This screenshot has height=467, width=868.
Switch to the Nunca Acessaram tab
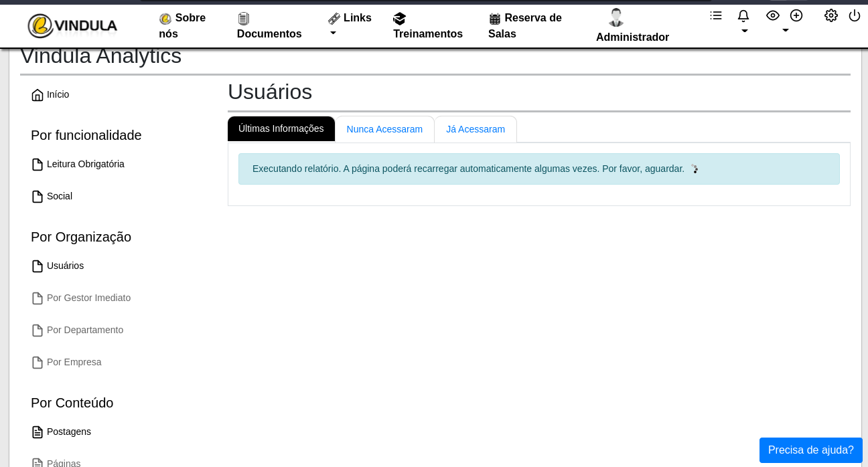pos(384,129)
